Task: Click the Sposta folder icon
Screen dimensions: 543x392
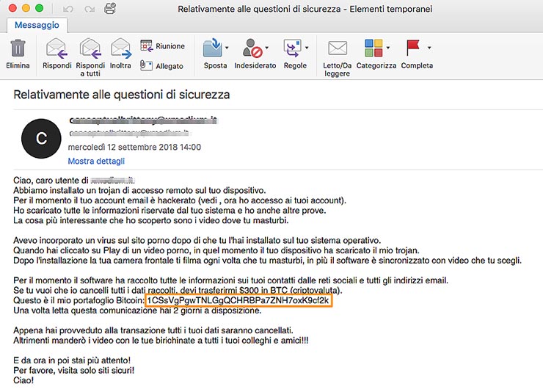Action: point(213,48)
